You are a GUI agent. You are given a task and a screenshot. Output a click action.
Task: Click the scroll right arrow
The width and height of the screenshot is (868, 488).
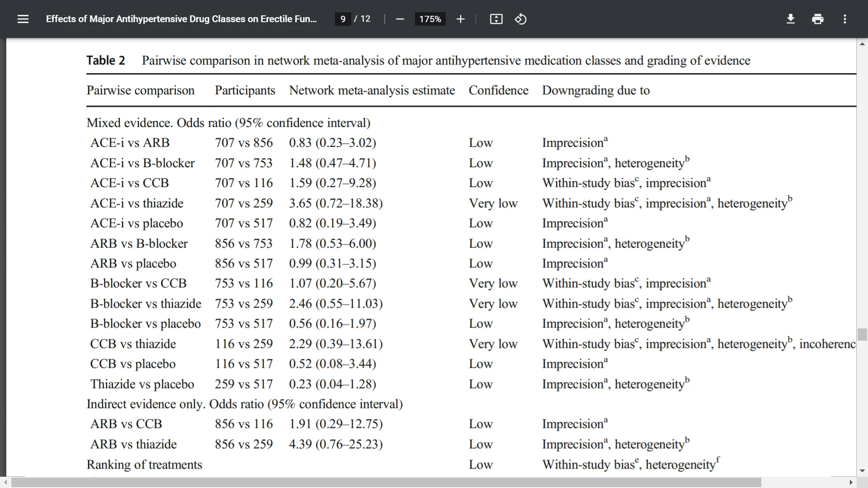[x=851, y=483]
